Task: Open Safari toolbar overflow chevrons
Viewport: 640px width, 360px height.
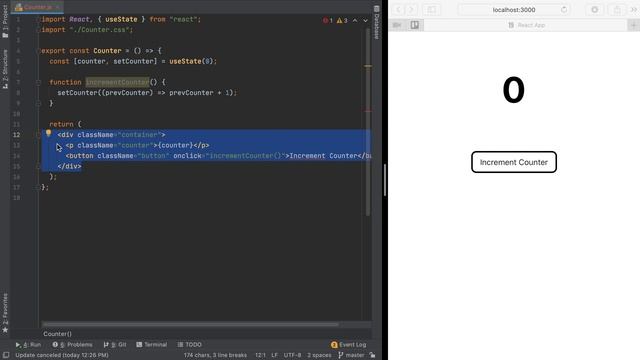Action: click(634, 9)
